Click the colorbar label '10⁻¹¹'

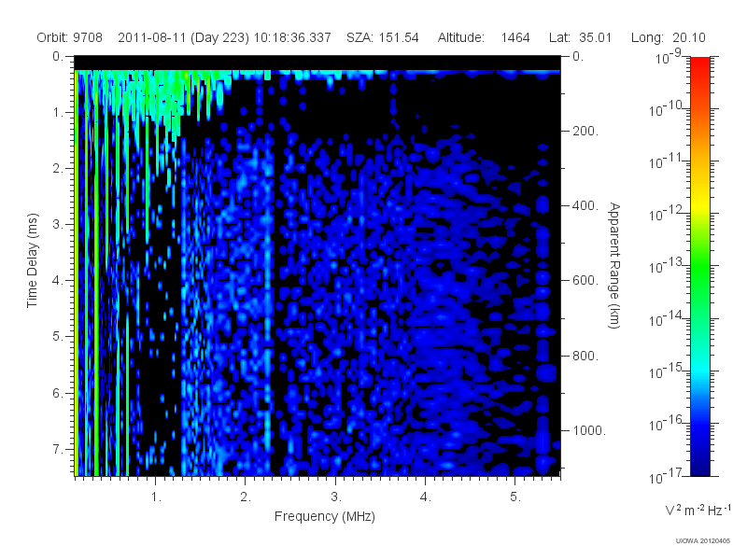pyautogui.click(x=666, y=161)
